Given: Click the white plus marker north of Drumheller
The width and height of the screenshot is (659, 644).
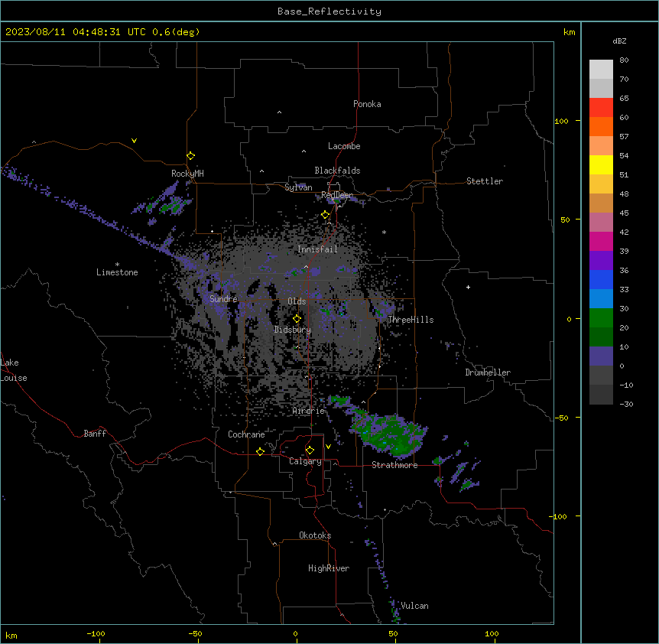Looking at the screenshot, I should 468,287.
